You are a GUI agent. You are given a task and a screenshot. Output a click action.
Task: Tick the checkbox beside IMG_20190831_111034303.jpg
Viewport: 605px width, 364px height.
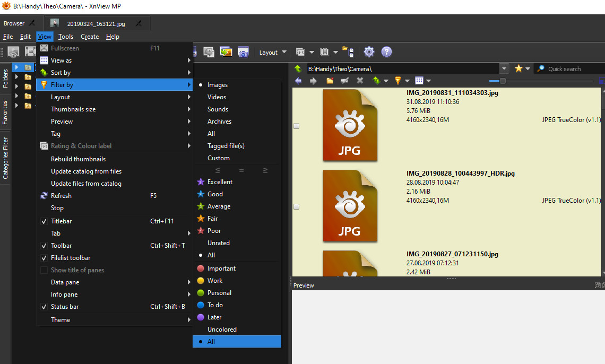coord(297,126)
